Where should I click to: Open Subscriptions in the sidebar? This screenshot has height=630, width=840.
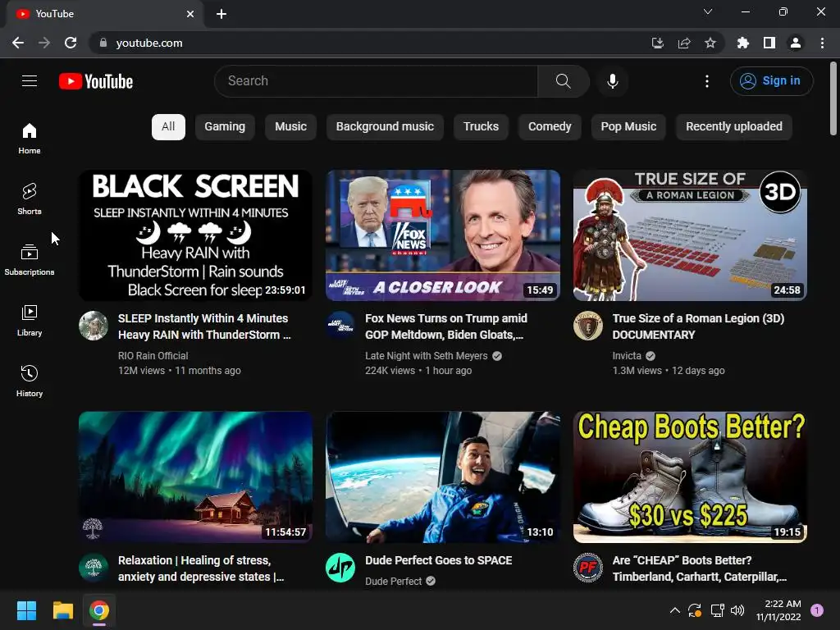click(30, 259)
